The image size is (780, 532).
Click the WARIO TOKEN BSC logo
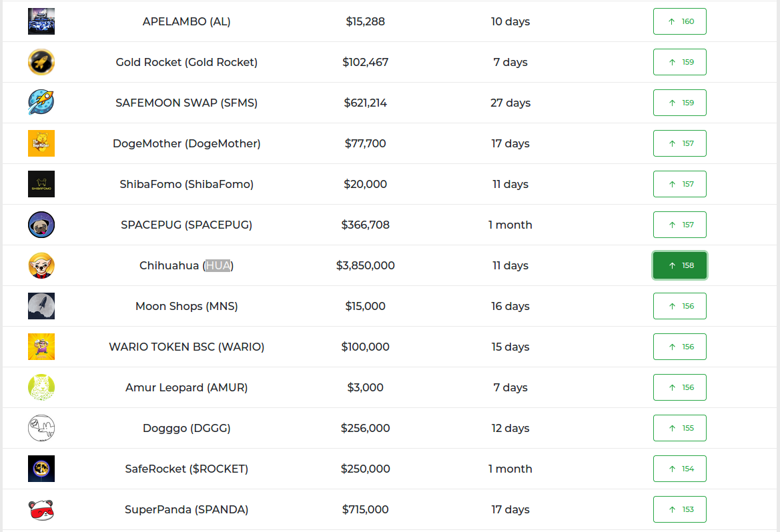pos(41,347)
